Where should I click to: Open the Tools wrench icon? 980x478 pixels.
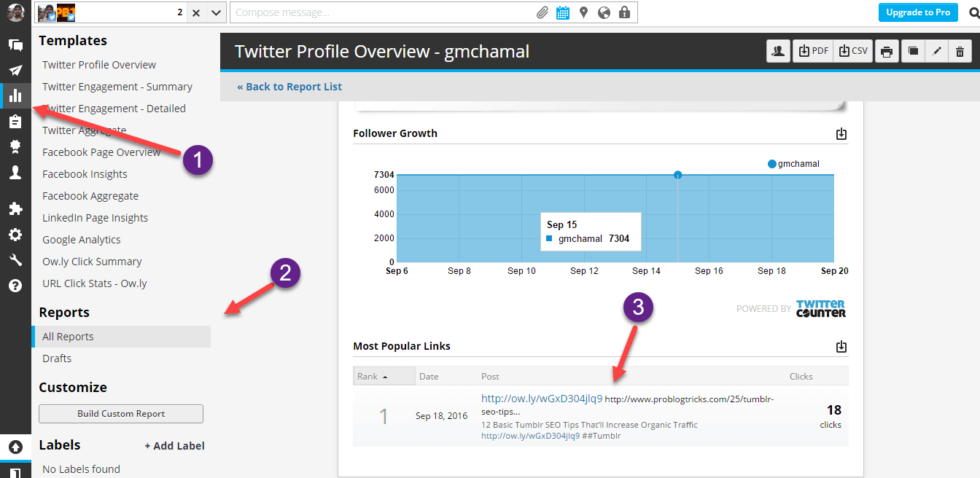(15, 260)
